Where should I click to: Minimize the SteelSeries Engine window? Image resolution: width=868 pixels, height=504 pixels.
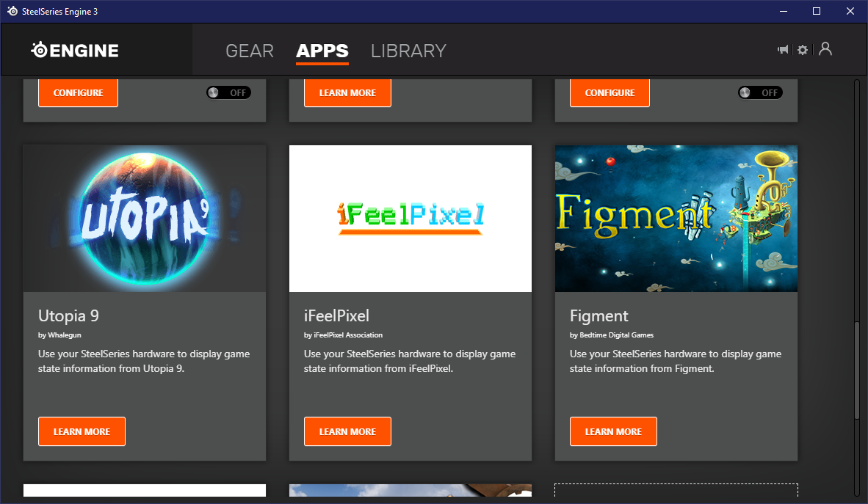coord(784,11)
